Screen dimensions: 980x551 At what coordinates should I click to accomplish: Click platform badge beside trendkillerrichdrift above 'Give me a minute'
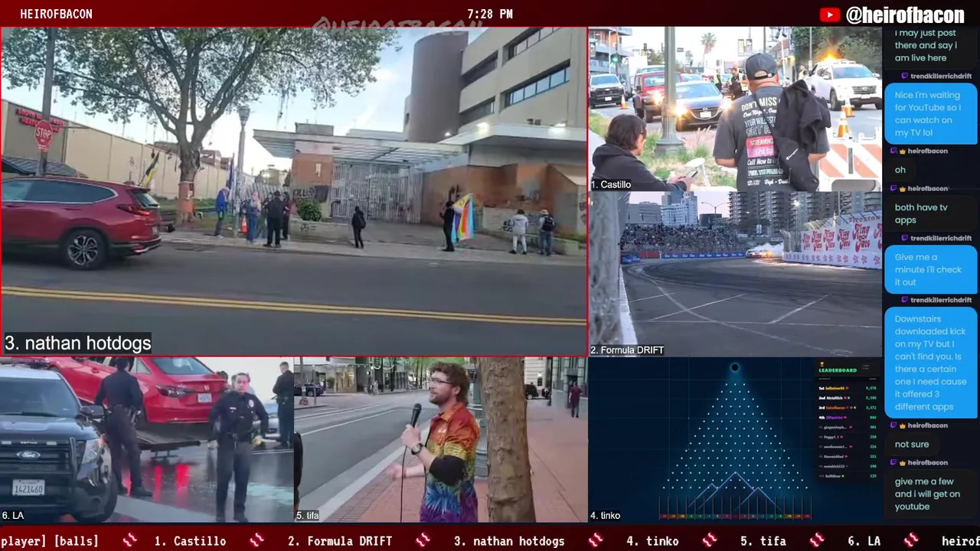point(904,239)
